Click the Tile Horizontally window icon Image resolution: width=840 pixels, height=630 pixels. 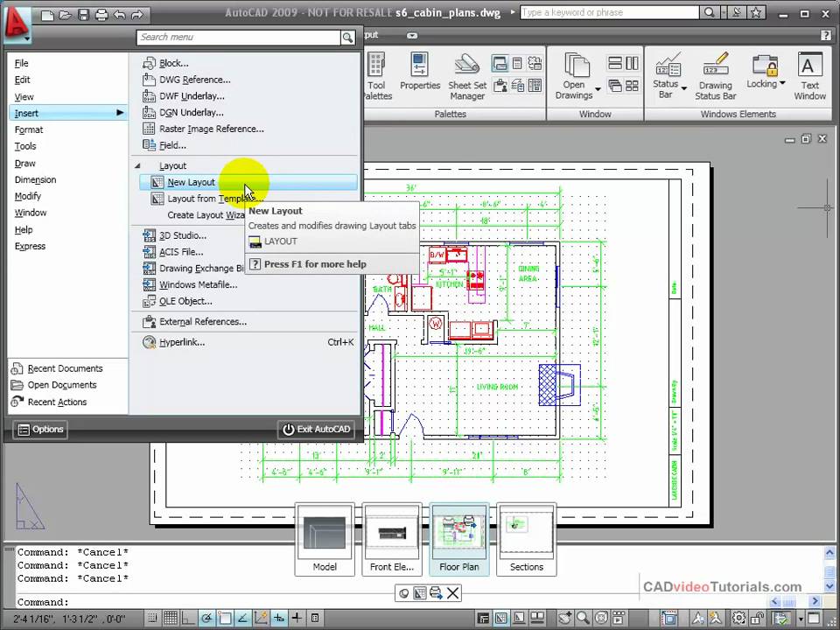click(614, 63)
